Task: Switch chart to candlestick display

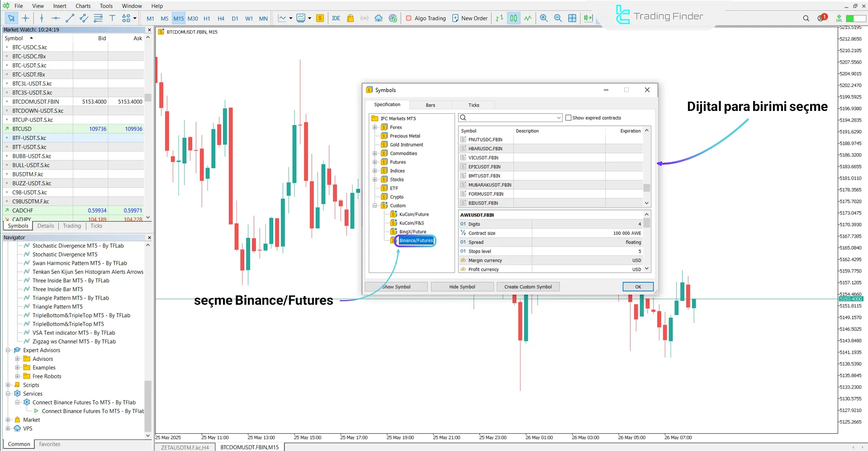Action: pos(513,18)
